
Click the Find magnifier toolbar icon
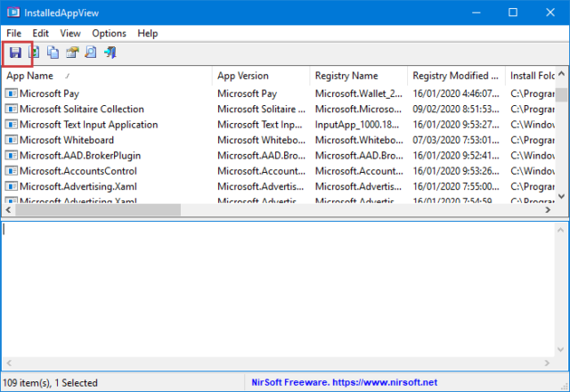click(90, 53)
